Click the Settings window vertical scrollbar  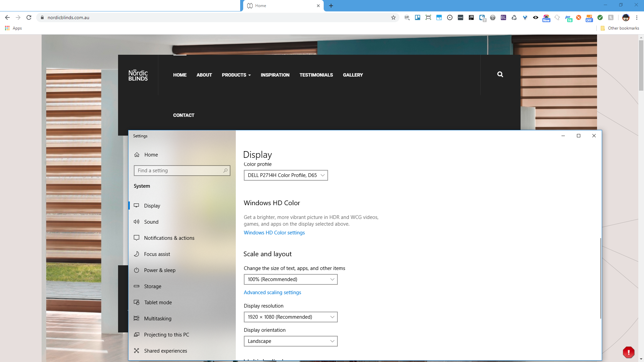point(600,278)
